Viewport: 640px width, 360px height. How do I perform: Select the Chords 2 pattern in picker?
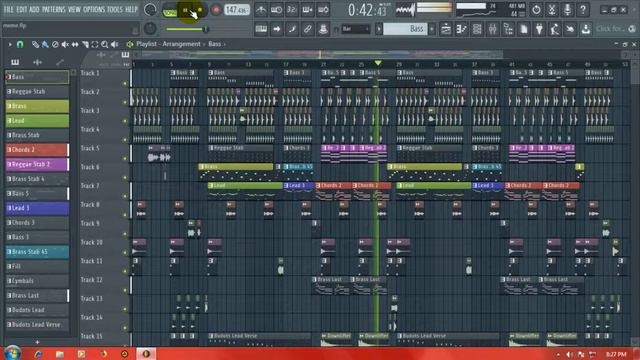tap(37, 150)
